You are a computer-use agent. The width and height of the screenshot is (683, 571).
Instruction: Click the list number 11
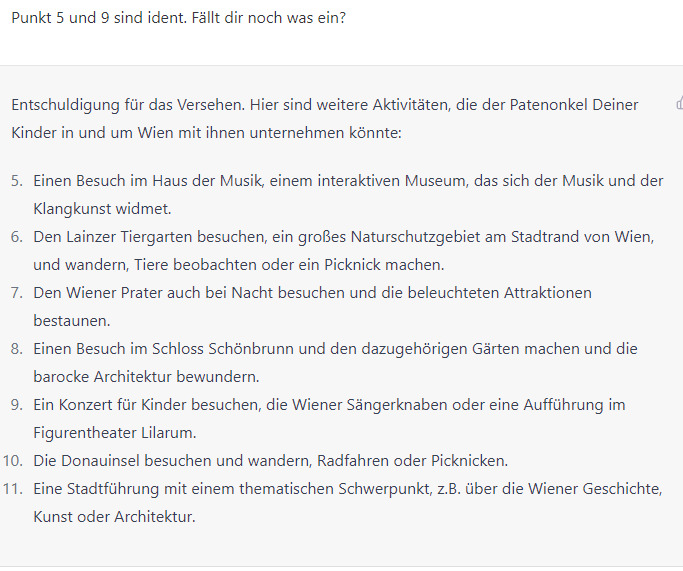[x=12, y=489]
